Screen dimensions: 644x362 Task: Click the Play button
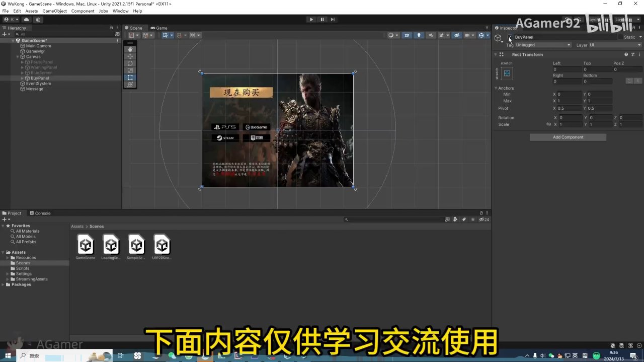point(311,19)
